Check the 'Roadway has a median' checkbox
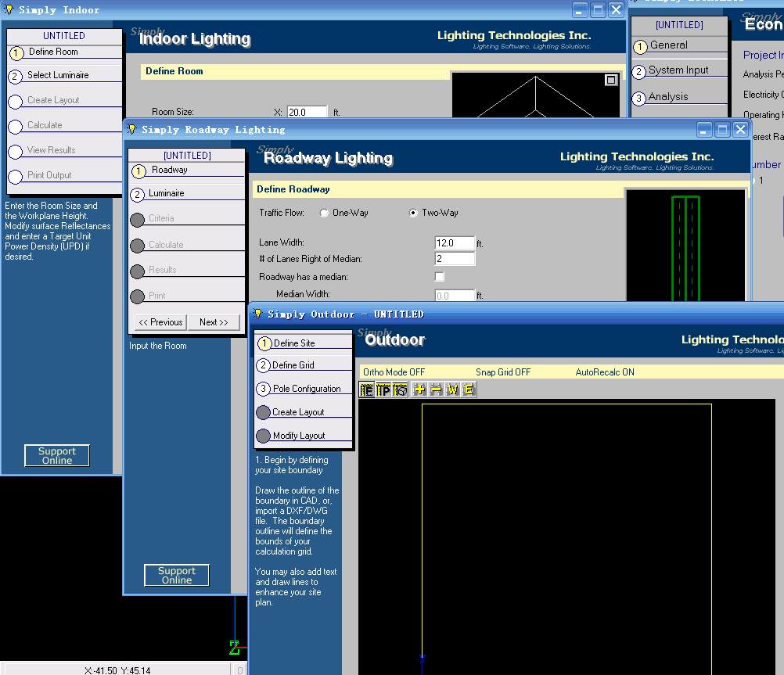The image size is (784, 675). [440, 277]
